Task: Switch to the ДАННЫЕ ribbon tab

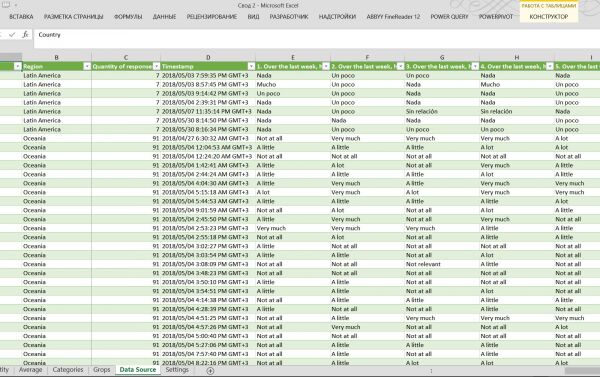Action: (x=165, y=17)
